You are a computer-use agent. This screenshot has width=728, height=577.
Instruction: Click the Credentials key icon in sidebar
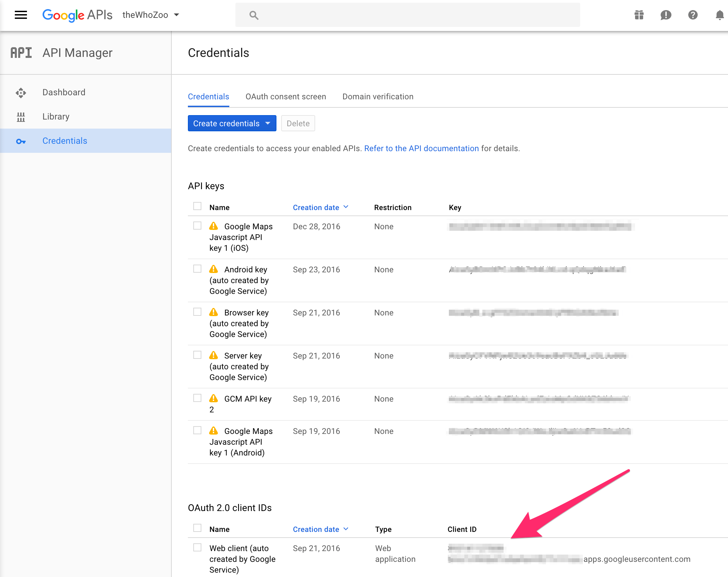[21, 141]
